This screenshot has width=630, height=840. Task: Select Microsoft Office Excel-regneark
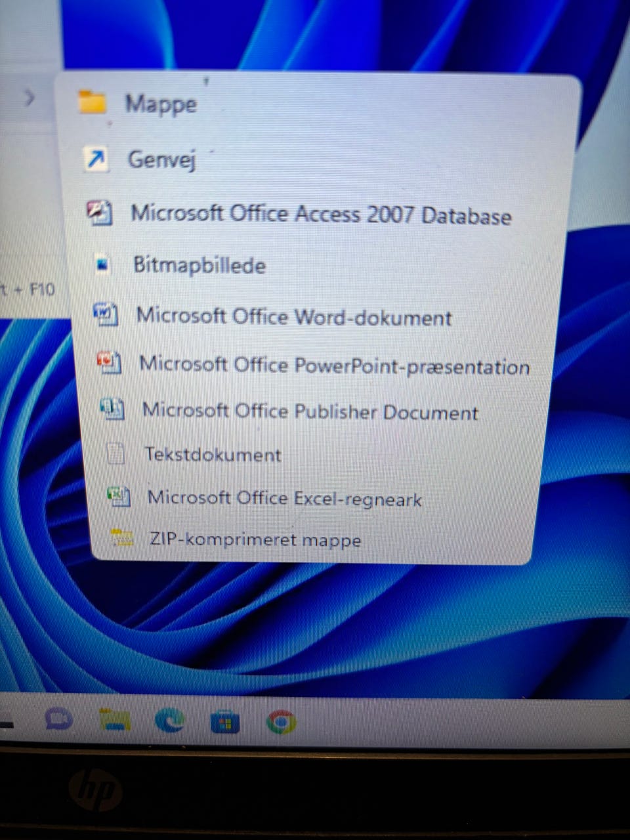click(285, 498)
